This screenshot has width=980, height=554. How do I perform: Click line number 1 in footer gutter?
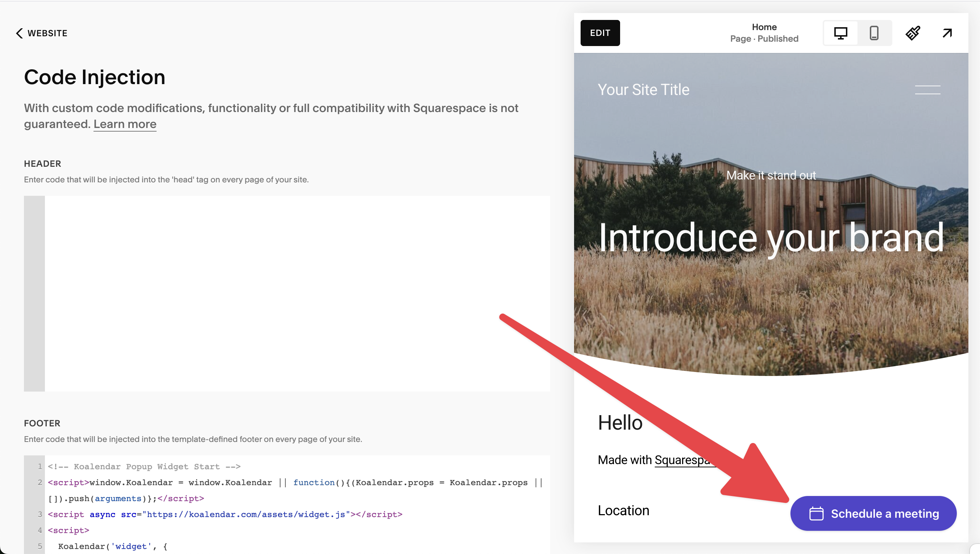[x=40, y=467]
